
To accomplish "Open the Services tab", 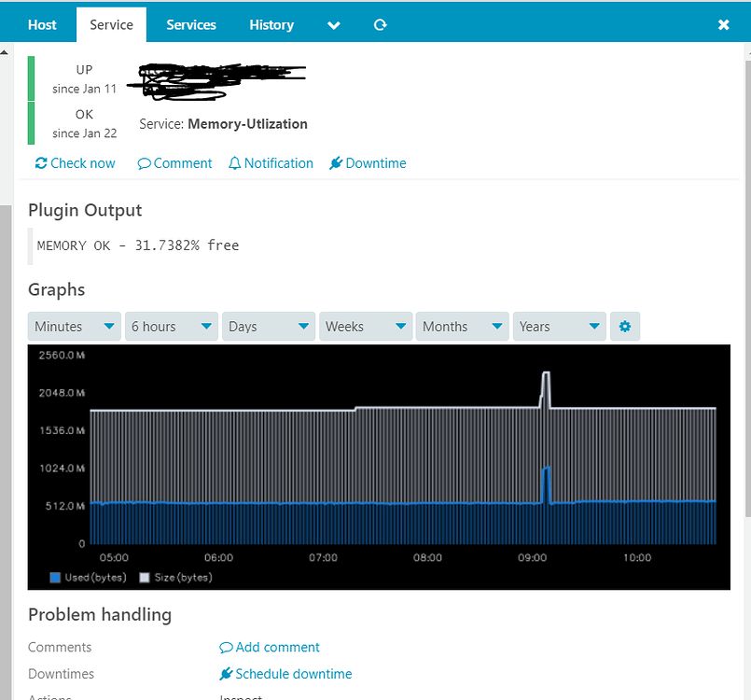I will [x=191, y=24].
